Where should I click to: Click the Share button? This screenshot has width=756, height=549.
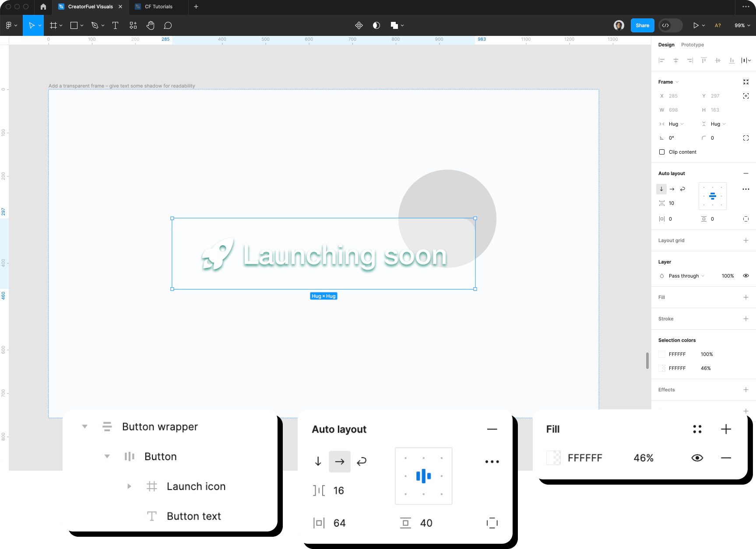pyautogui.click(x=642, y=25)
